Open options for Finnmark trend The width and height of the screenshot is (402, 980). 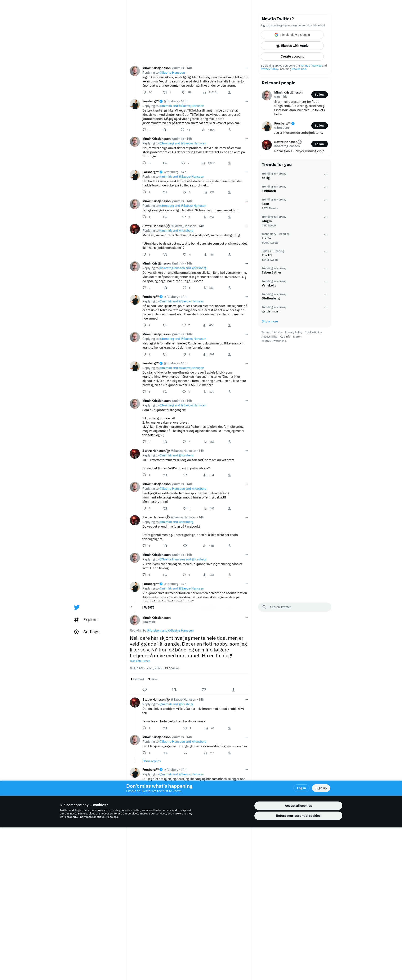[x=326, y=187]
